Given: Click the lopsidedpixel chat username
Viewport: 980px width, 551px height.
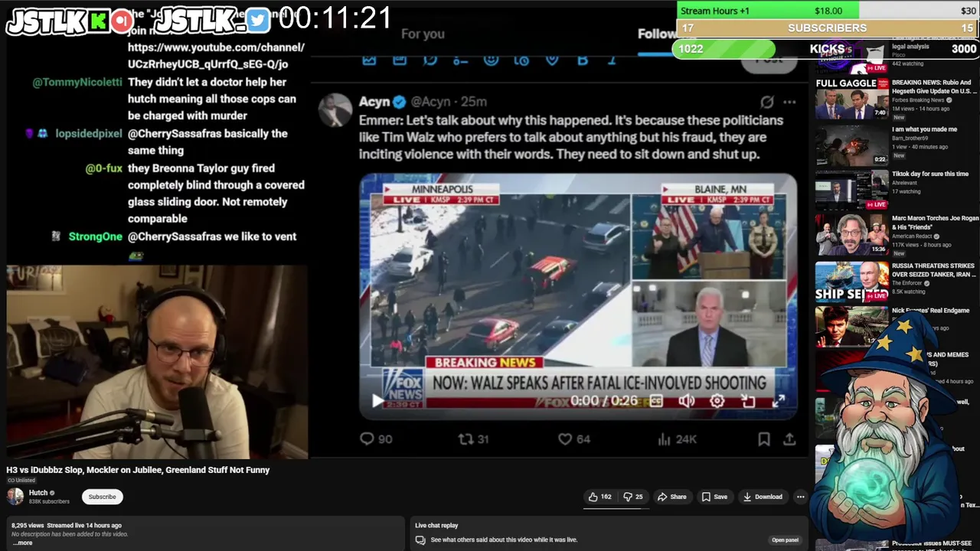Looking at the screenshot, I should [89, 133].
